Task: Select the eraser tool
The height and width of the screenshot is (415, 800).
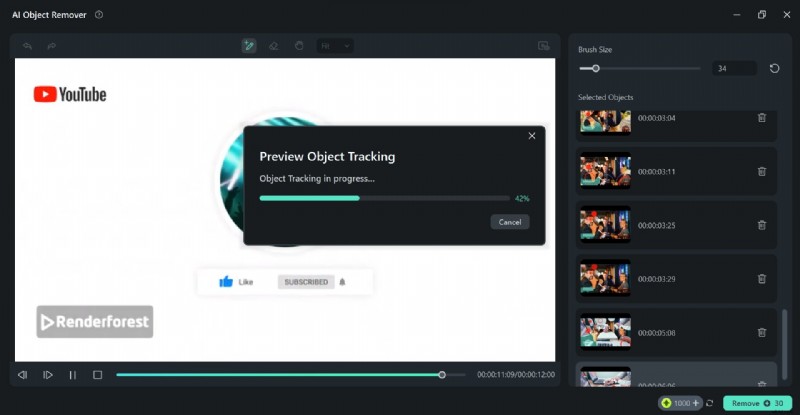Action: click(x=274, y=46)
